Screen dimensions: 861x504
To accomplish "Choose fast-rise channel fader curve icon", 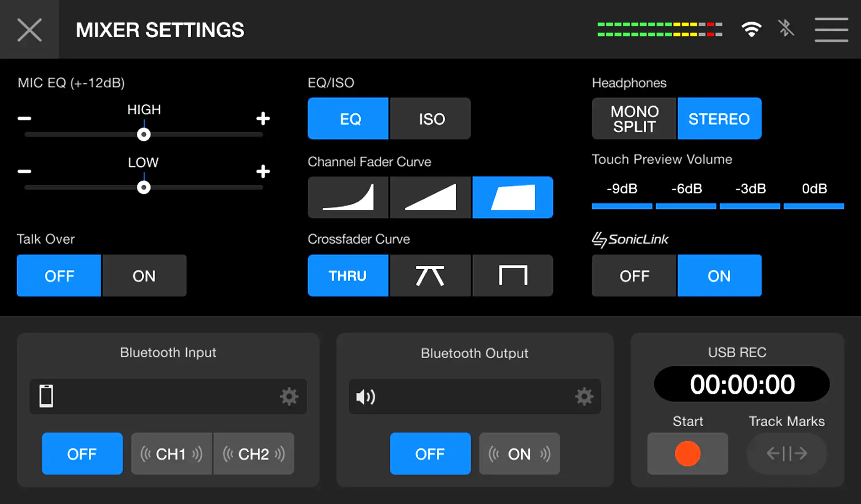I will (513, 197).
